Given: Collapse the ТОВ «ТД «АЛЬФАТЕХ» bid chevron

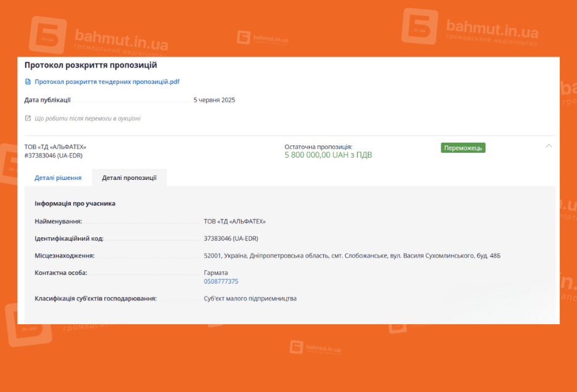Looking at the screenshot, I should 549,146.
